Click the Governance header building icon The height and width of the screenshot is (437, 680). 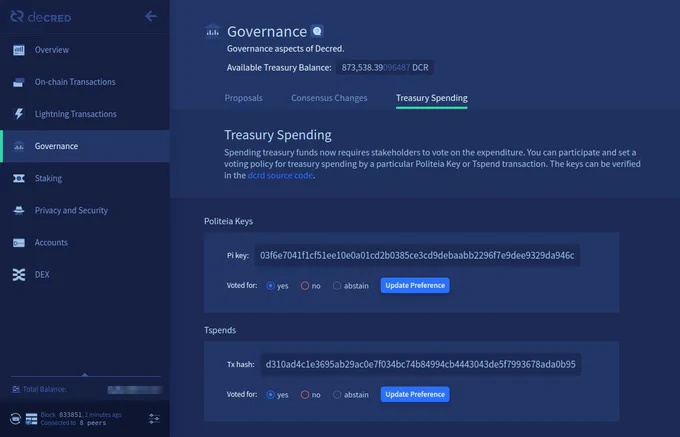tap(212, 31)
